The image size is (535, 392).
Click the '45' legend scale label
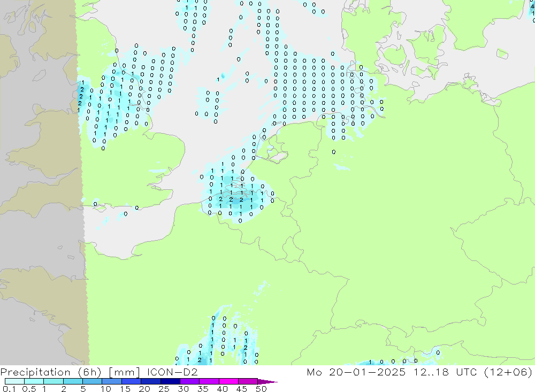coord(242,389)
